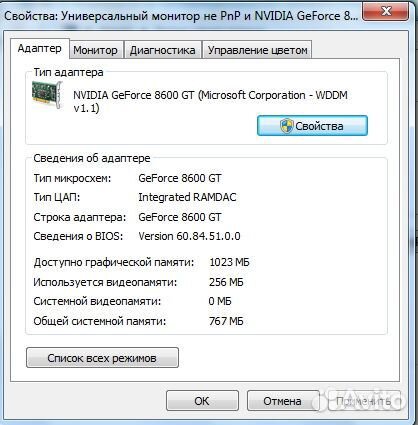418x425 pixels.
Task: Click the 256 МБ video memory value
Action: click(226, 282)
